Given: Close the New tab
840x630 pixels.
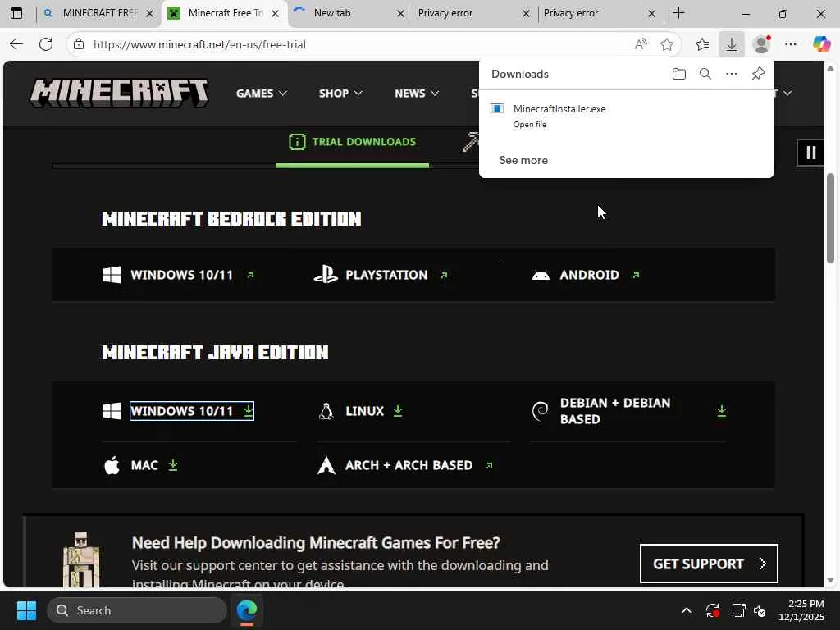Looking at the screenshot, I should click(x=400, y=14).
